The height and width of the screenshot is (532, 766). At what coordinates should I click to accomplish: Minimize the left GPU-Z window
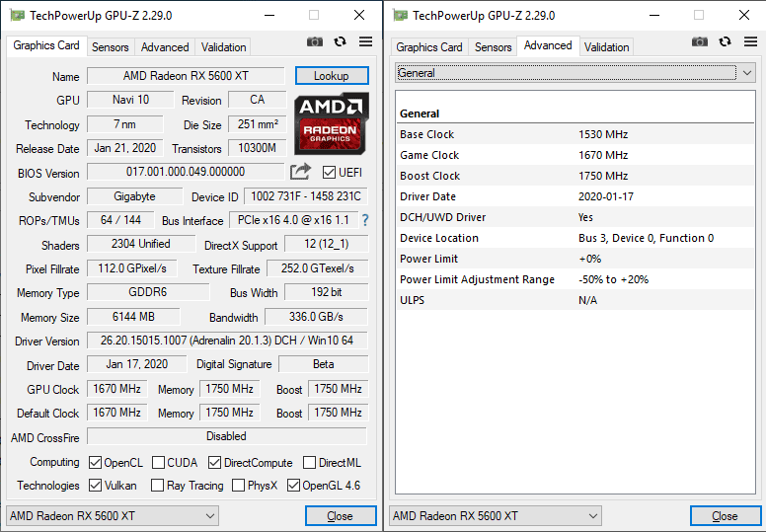[x=269, y=16]
